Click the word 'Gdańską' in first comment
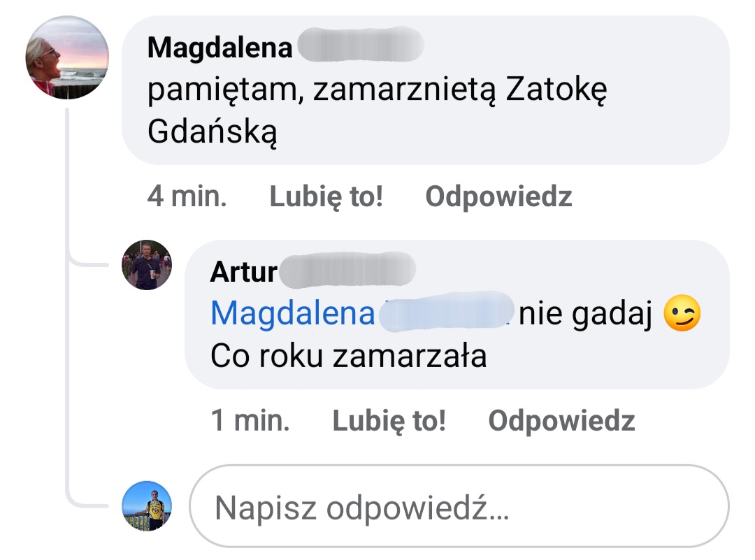The image size is (755, 560). pos(213,133)
